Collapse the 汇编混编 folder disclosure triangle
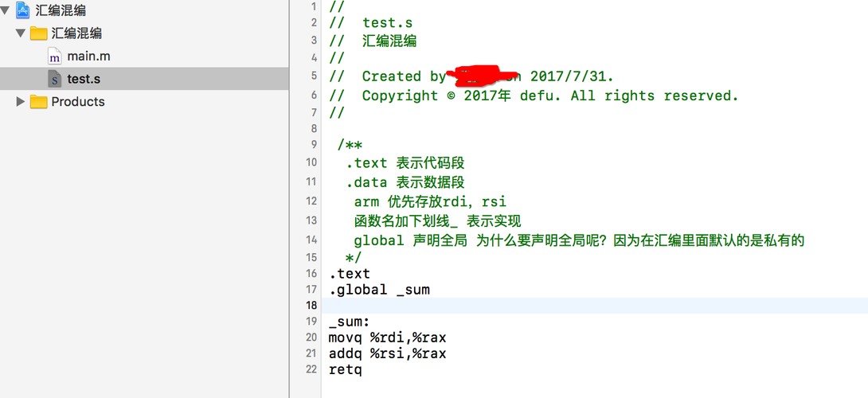 21,33
